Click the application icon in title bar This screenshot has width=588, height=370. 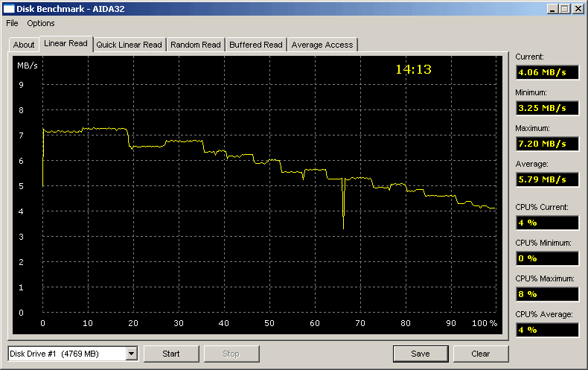click(x=9, y=9)
